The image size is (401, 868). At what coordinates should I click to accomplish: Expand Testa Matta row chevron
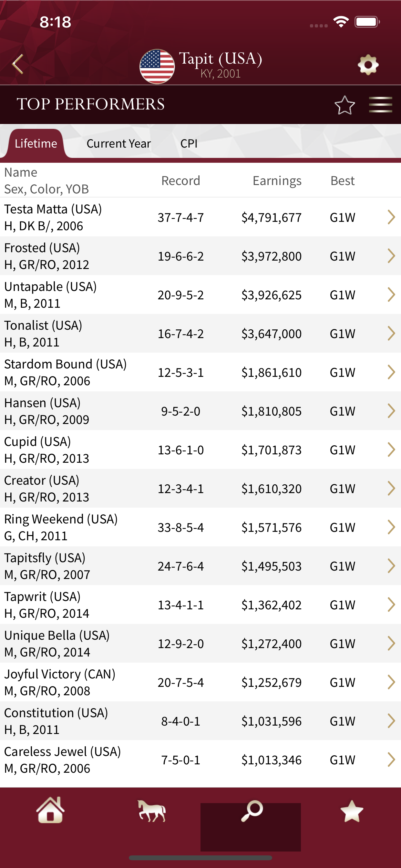click(391, 217)
